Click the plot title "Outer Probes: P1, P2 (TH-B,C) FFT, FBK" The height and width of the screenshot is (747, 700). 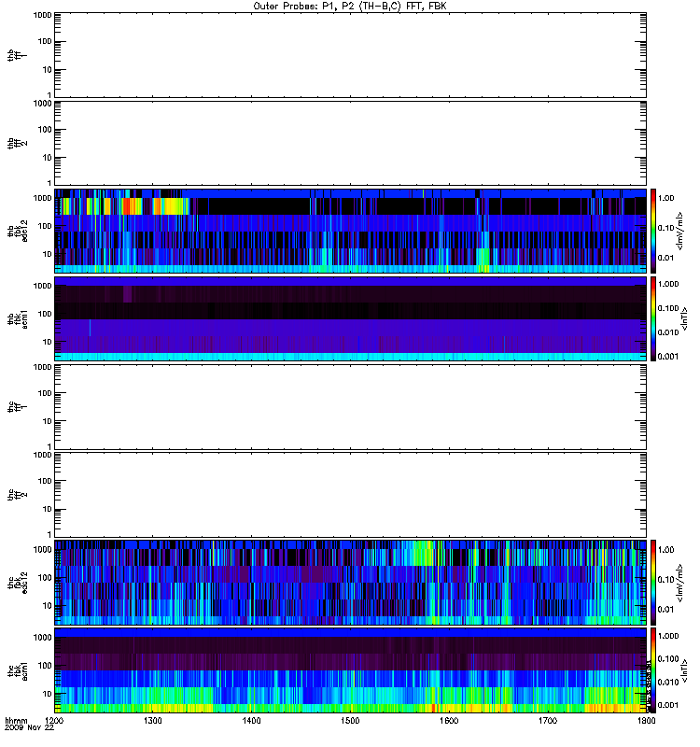click(x=350, y=7)
